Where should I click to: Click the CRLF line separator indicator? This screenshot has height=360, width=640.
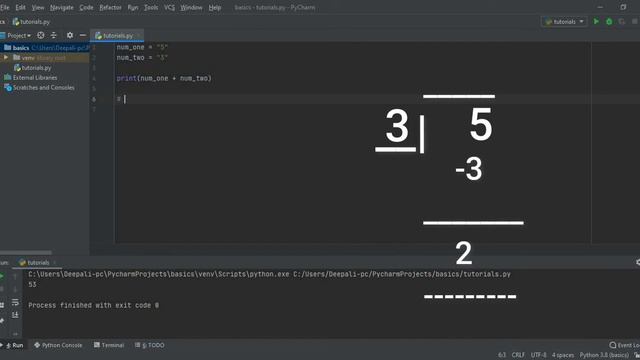pos(518,355)
